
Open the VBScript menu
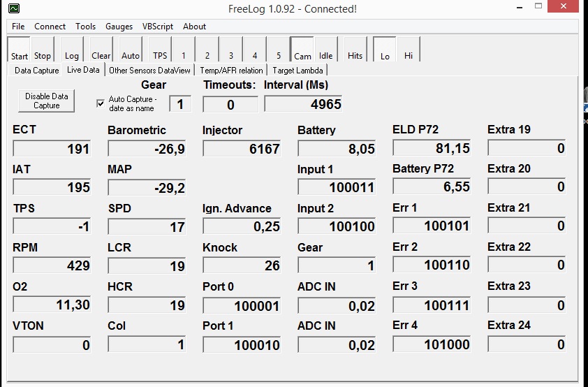[158, 27]
